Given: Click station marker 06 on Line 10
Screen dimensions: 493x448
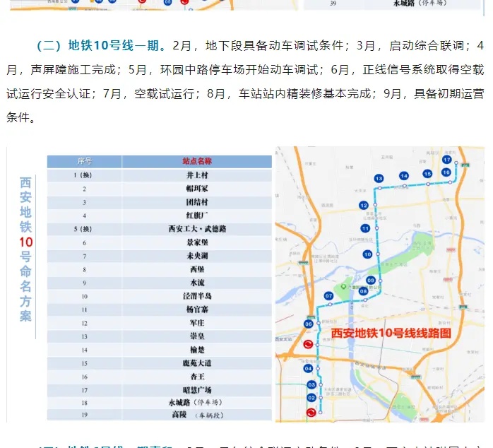Looking at the screenshot, I should coord(309,324).
